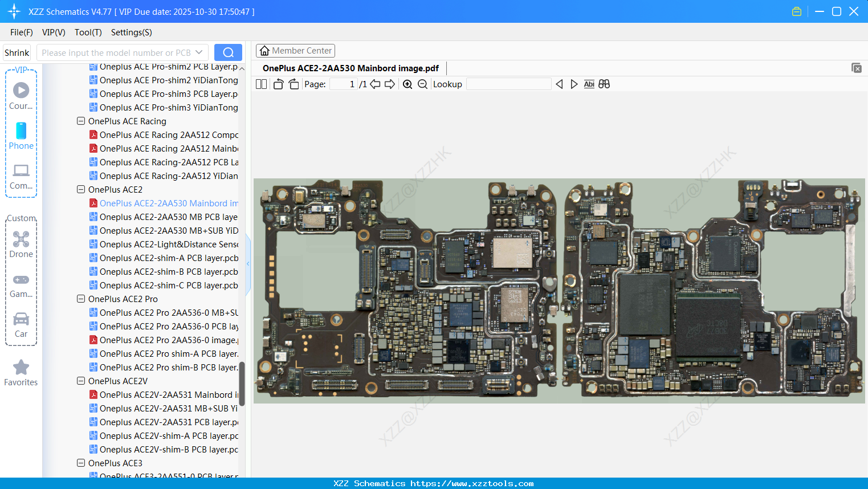This screenshot has width=868, height=489.
Task: Toggle the binoculars search mode
Action: coord(604,84)
